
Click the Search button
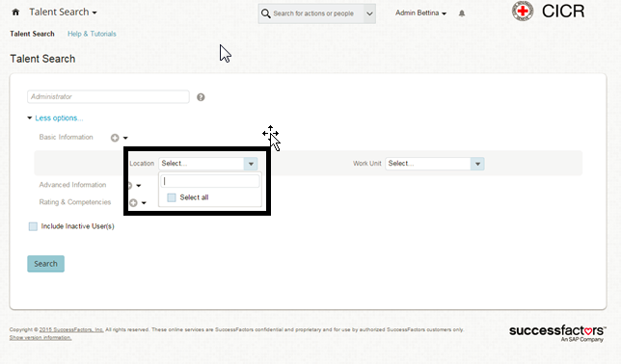[45, 264]
